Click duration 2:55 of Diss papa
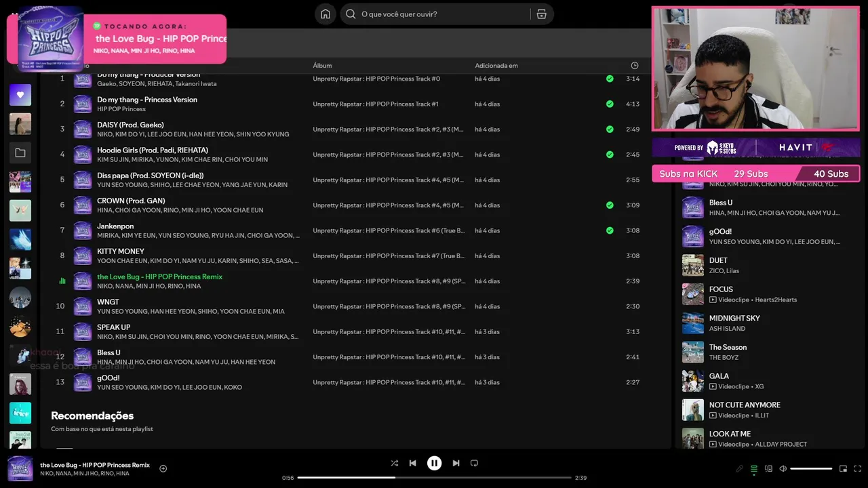 [633, 180]
